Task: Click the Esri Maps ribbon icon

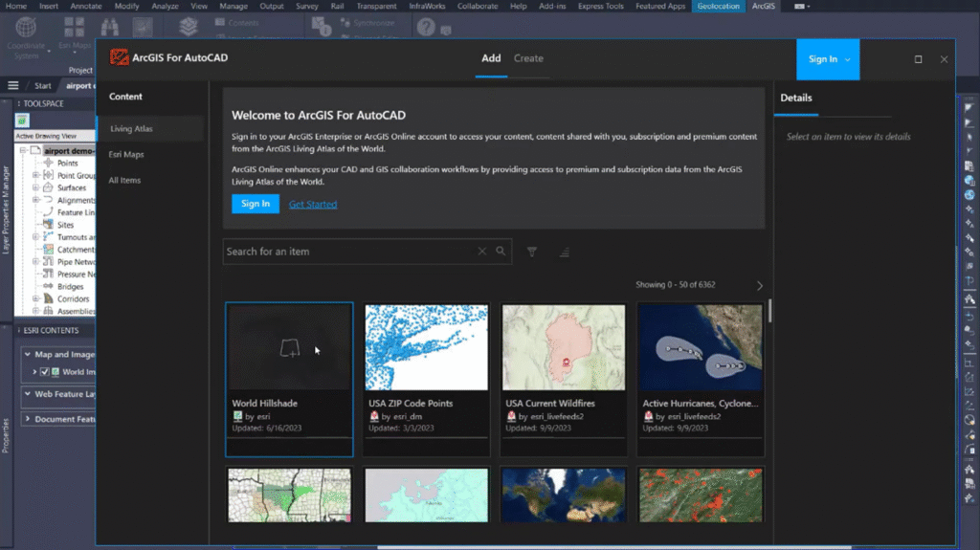Action: [74, 28]
